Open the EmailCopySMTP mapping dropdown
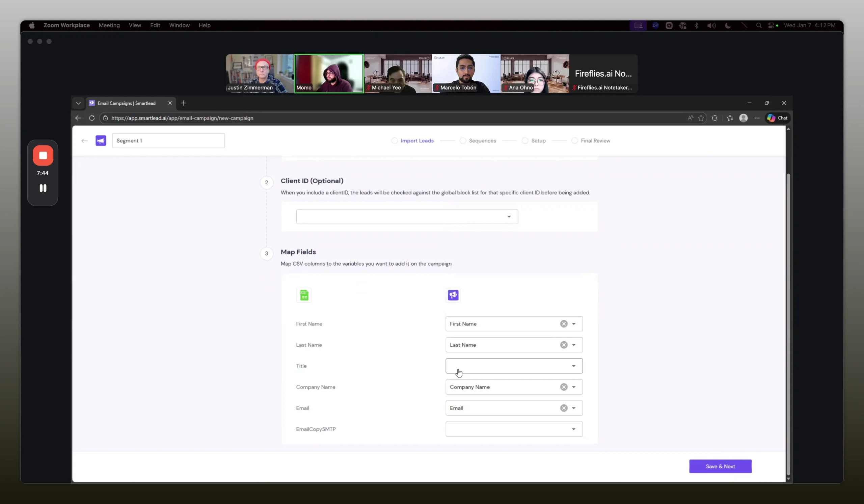Screen dimensions: 864x504 tap(514, 429)
